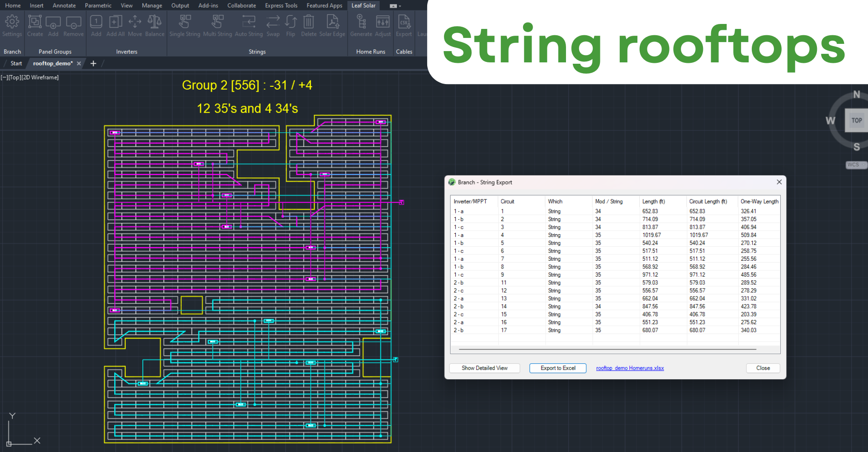
Task: Open rooftop_demo Homeruns.xlsx link
Action: click(630, 368)
